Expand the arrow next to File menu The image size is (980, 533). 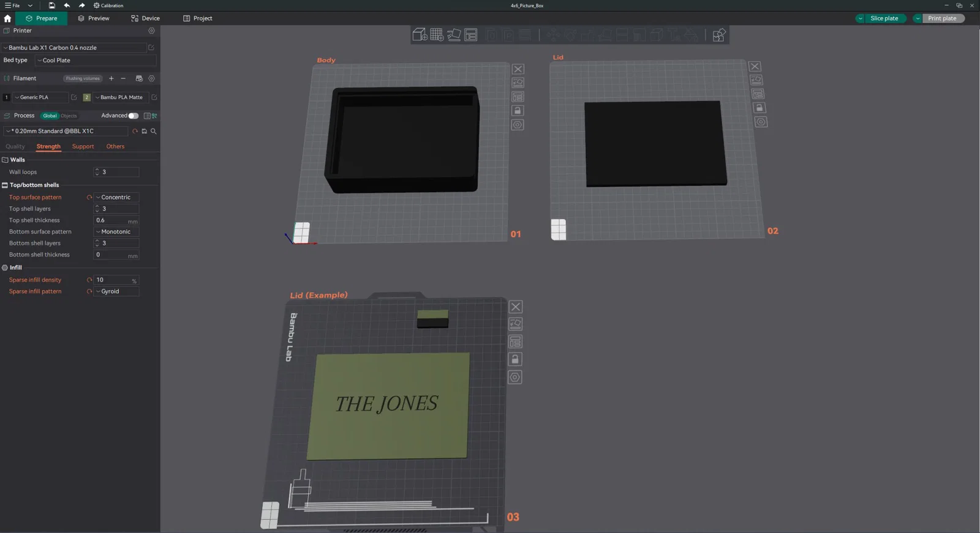[30, 6]
